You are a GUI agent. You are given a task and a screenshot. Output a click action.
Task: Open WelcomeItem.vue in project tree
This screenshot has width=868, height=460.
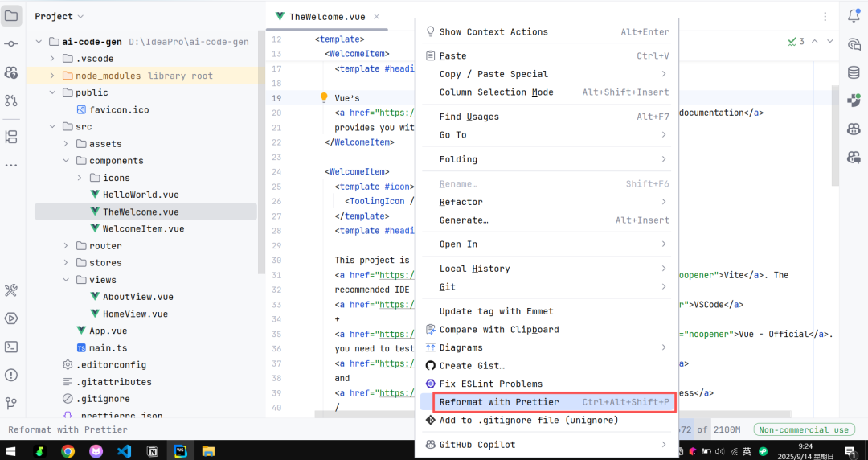[x=143, y=229]
